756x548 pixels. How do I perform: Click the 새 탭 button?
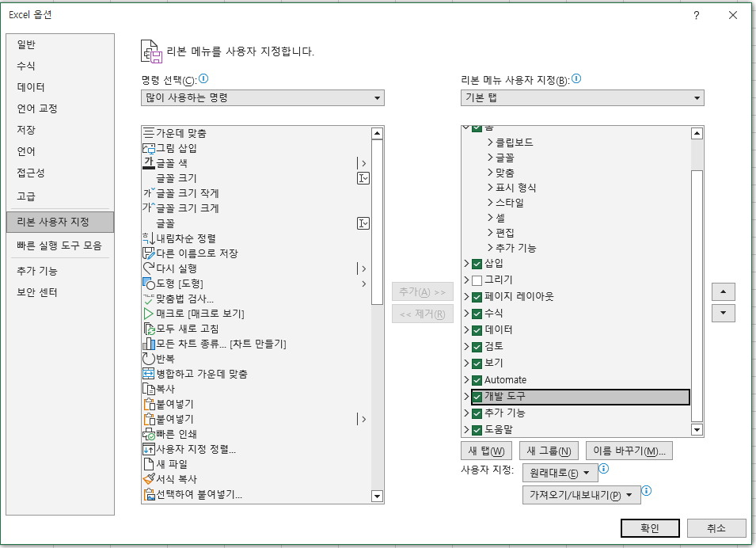coord(486,451)
